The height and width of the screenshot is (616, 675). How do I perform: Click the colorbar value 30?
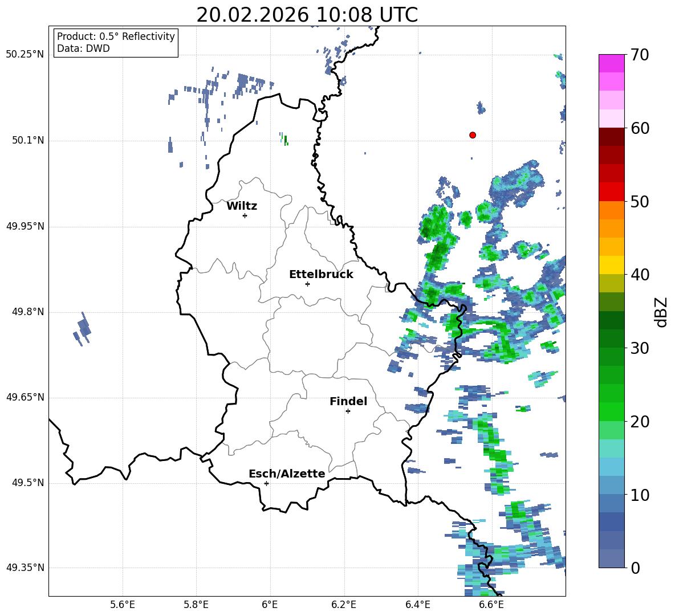pyautogui.click(x=640, y=348)
